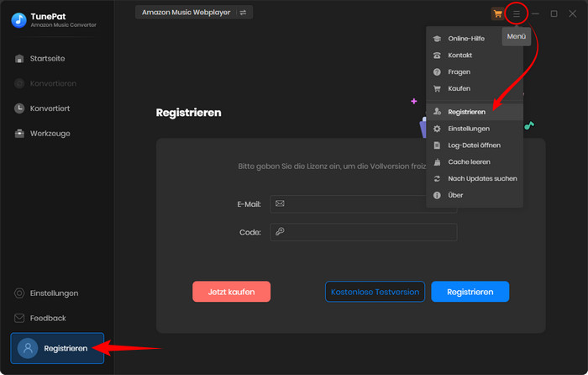Image resolution: width=588 pixels, height=375 pixels.
Task: Click the blue Registrieren button
Action: pos(470,292)
